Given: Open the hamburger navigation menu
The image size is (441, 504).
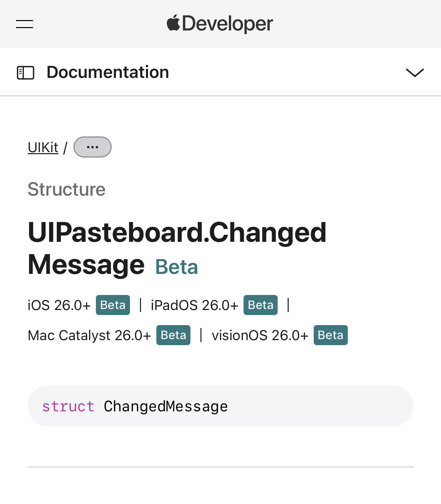Looking at the screenshot, I should (24, 24).
